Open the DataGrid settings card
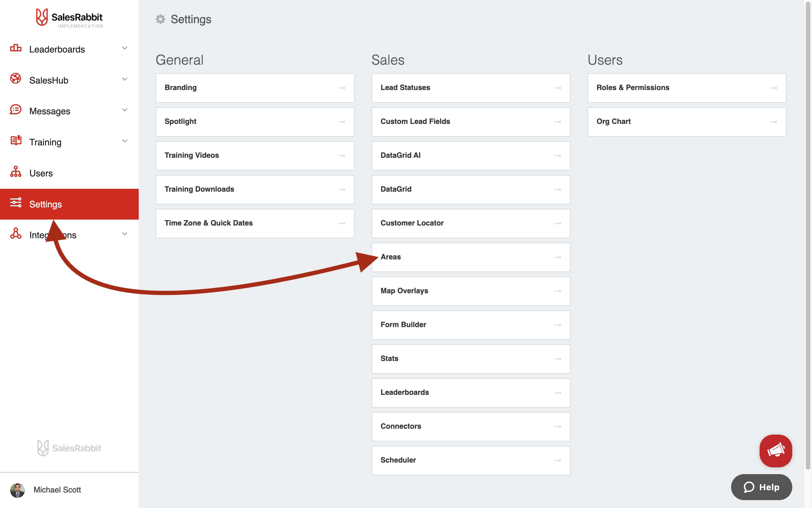812x508 pixels. click(x=471, y=189)
